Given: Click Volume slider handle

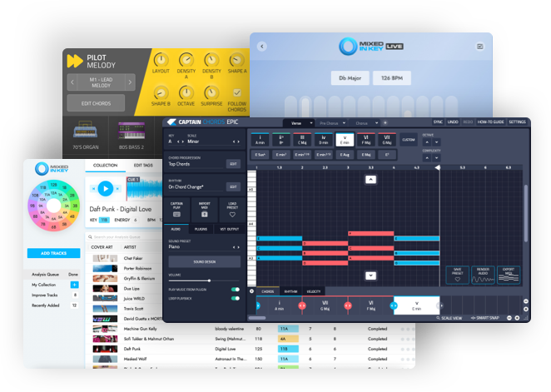Looking at the screenshot, I should (209, 280).
